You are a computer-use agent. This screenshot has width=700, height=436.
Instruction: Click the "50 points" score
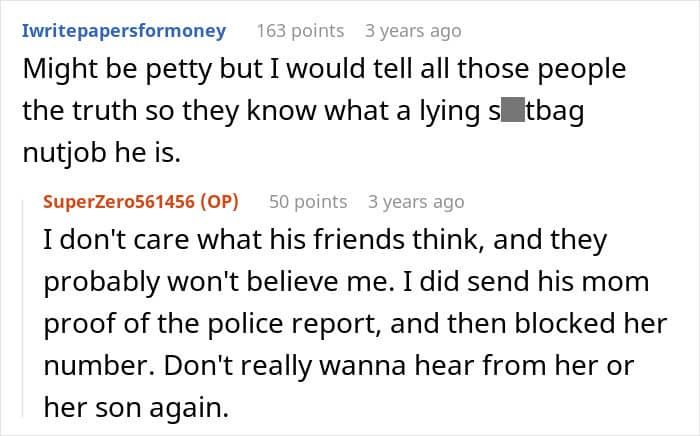coord(308,201)
